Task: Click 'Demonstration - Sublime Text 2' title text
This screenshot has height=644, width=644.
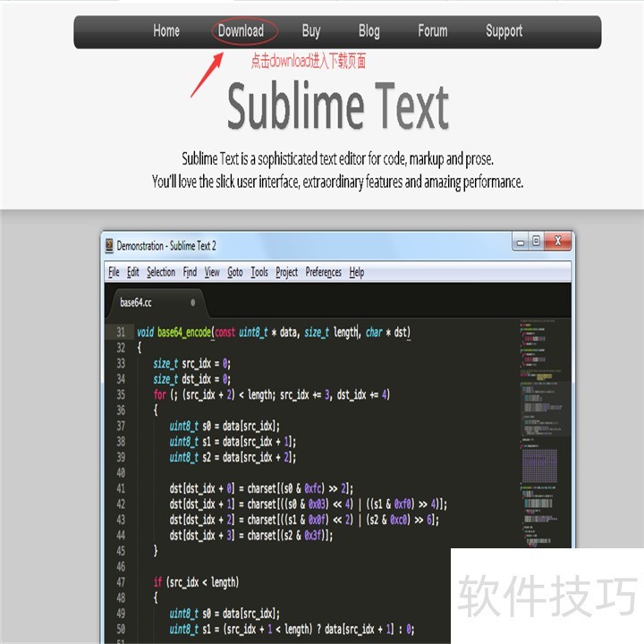Action: (166, 246)
